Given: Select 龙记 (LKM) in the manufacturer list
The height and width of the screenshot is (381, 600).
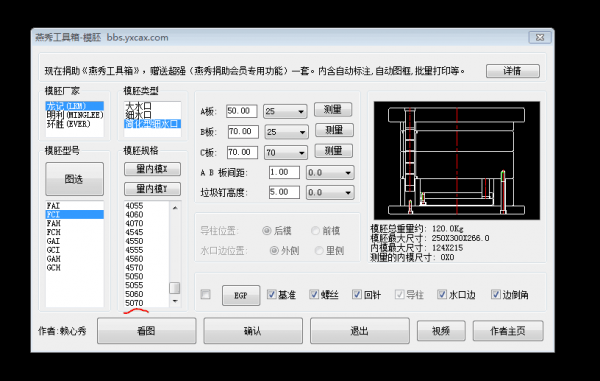Looking at the screenshot, I should click(x=74, y=106).
